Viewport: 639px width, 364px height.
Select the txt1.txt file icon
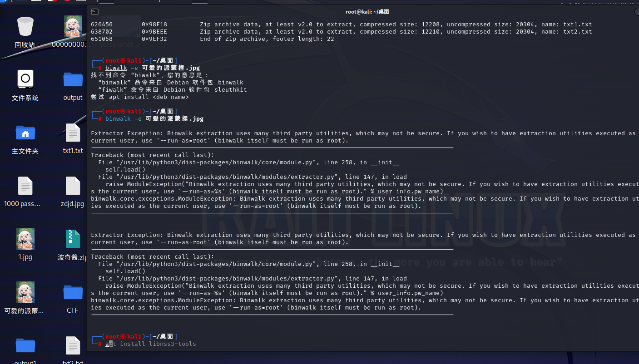(x=73, y=133)
